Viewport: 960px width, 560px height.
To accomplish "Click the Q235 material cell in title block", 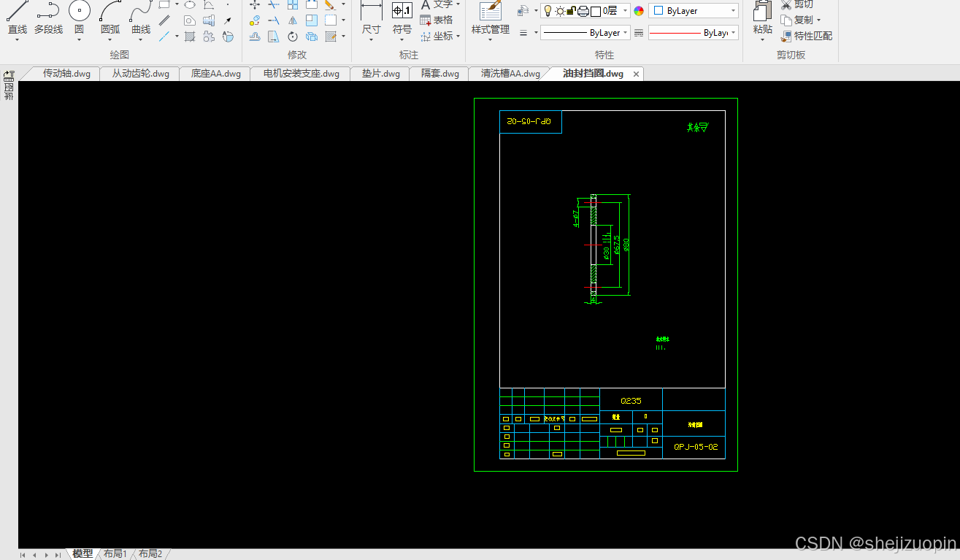I will 631,401.
